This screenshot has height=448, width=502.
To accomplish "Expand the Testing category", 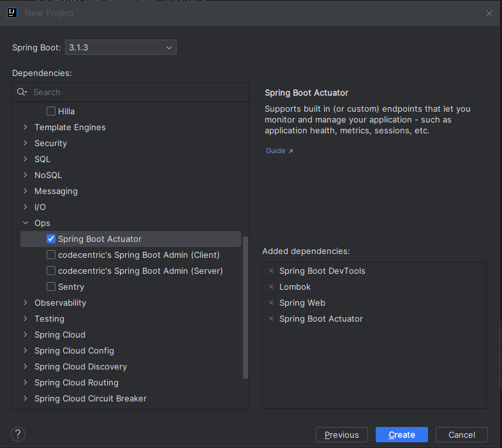I will pos(26,318).
